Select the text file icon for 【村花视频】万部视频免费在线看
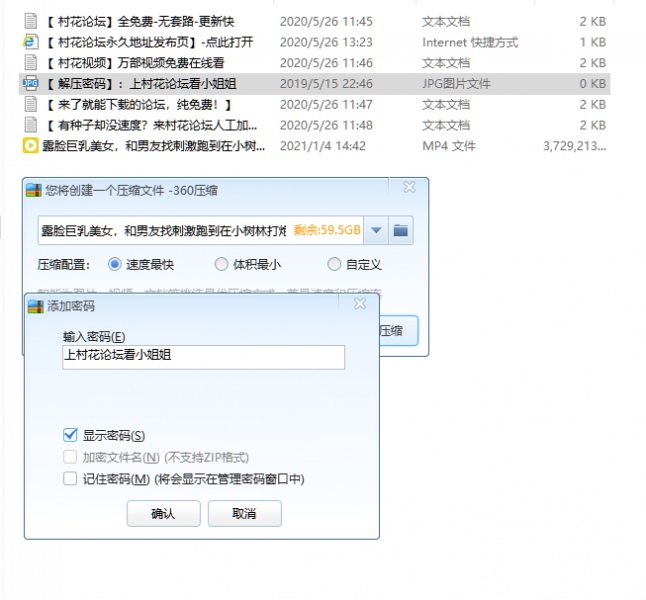Image resolution: width=646 pixels, height=600 pixels. click(30, 63)
